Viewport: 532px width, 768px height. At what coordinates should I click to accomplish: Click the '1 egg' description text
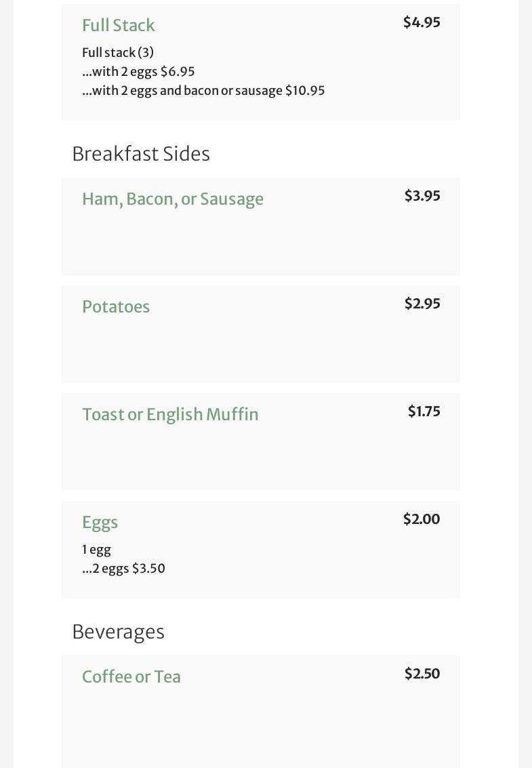[x=96, y=549]
